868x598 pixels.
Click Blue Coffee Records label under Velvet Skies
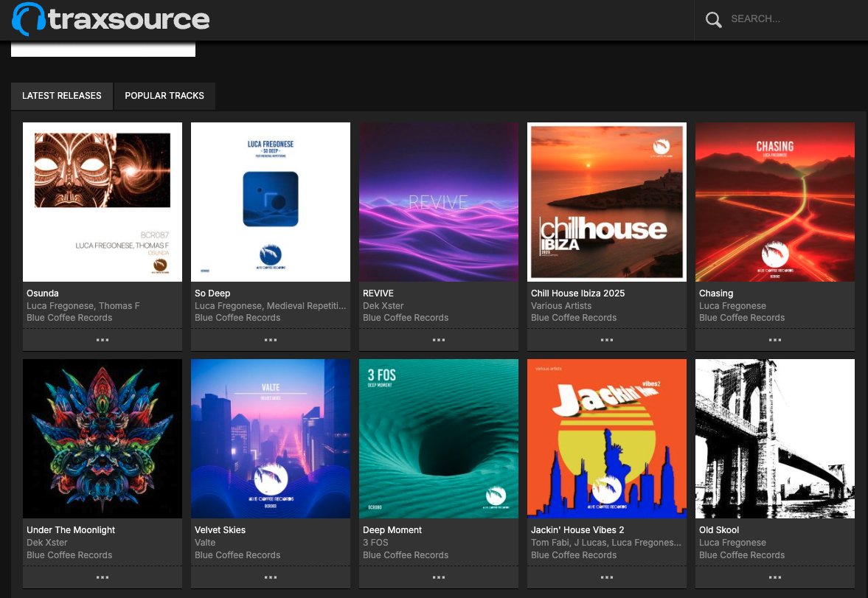coord(237,554)
